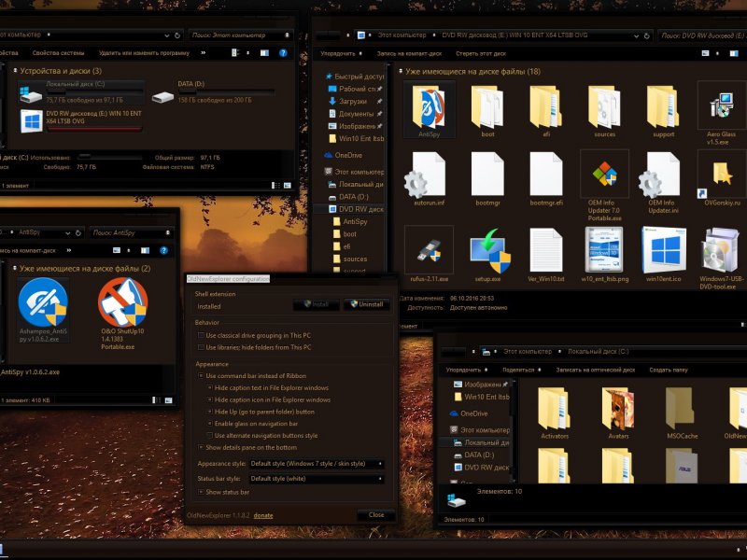Switch to large icons view in Этот компьютер status bar

288,185
